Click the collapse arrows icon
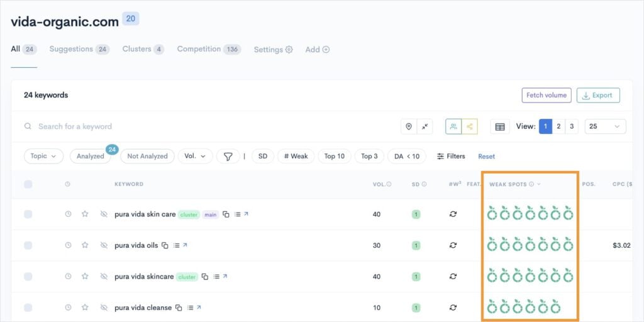 coord(425,126)
